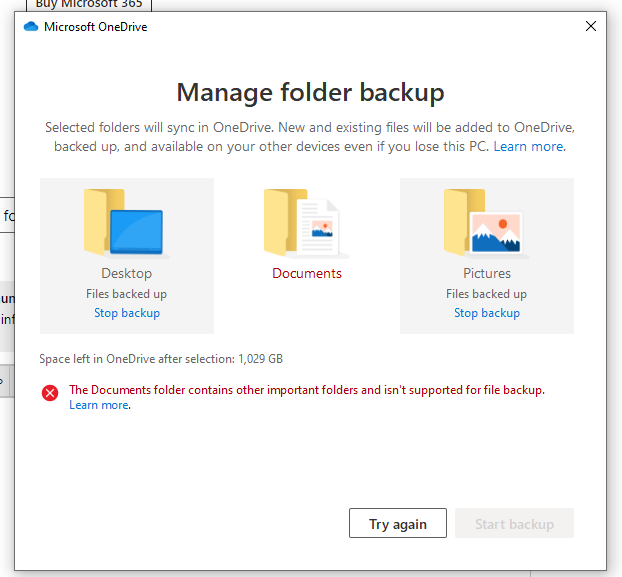Select the Documents folder icon
This screenshot has width=622, height=577.
tap(306, 223)
